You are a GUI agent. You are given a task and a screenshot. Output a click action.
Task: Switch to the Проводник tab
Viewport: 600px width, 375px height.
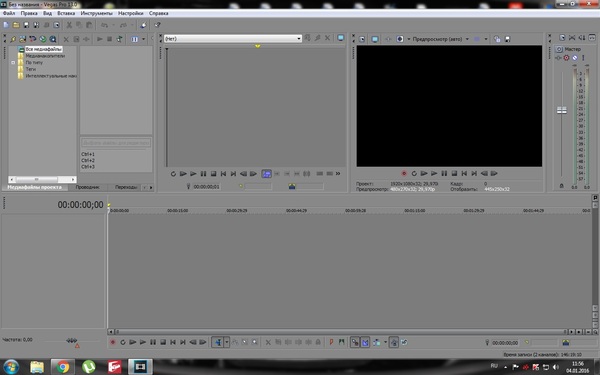coord(88,187)
